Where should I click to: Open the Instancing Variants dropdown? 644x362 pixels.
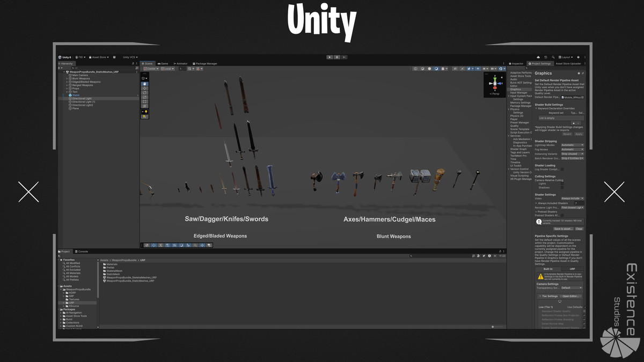point(573,154)
